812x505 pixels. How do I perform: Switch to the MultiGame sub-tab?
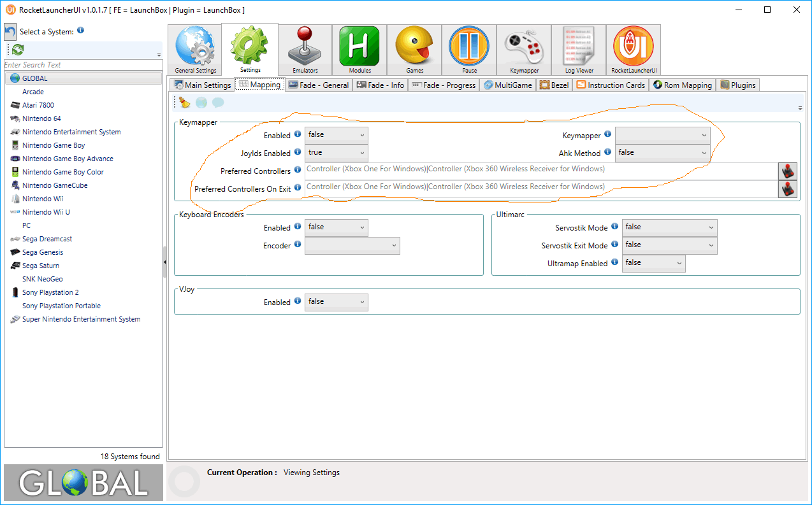pos(508,85)
